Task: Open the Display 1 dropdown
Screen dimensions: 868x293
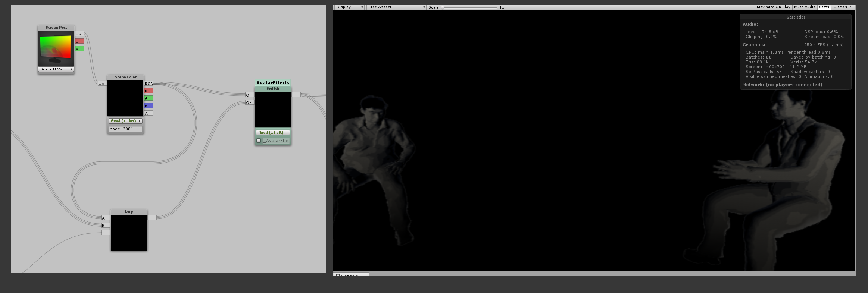Action: click(349, 7)
